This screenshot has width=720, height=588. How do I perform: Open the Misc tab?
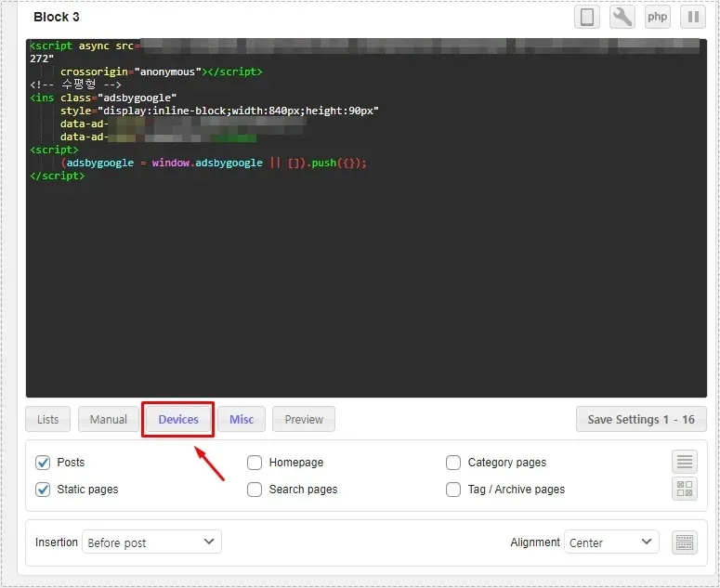pos(242,419)
